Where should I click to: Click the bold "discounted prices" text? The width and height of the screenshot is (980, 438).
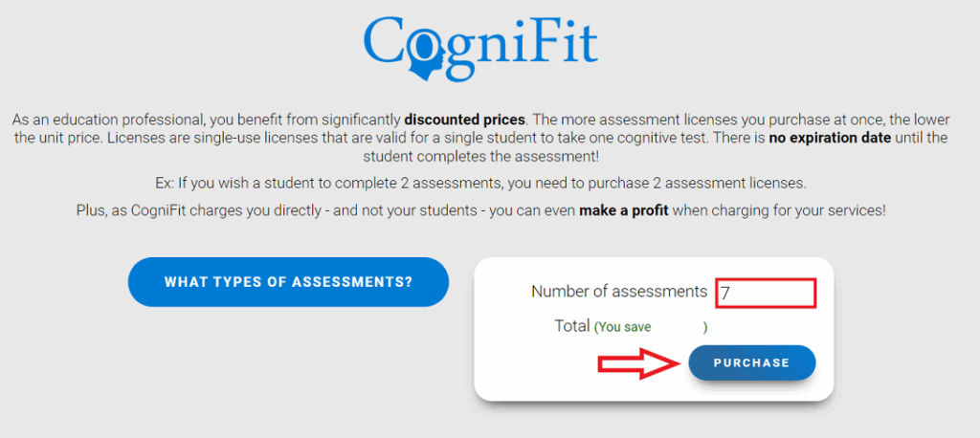[x=464, y=120]
